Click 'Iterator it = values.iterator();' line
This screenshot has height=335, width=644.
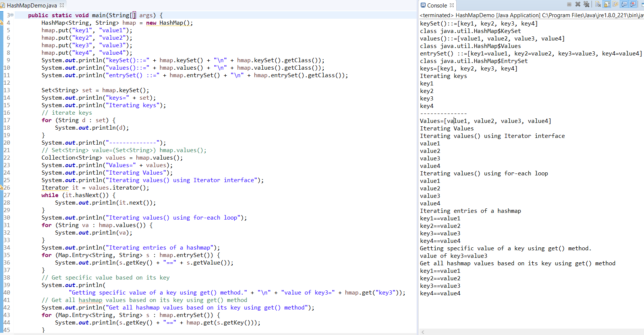(95, 187)
